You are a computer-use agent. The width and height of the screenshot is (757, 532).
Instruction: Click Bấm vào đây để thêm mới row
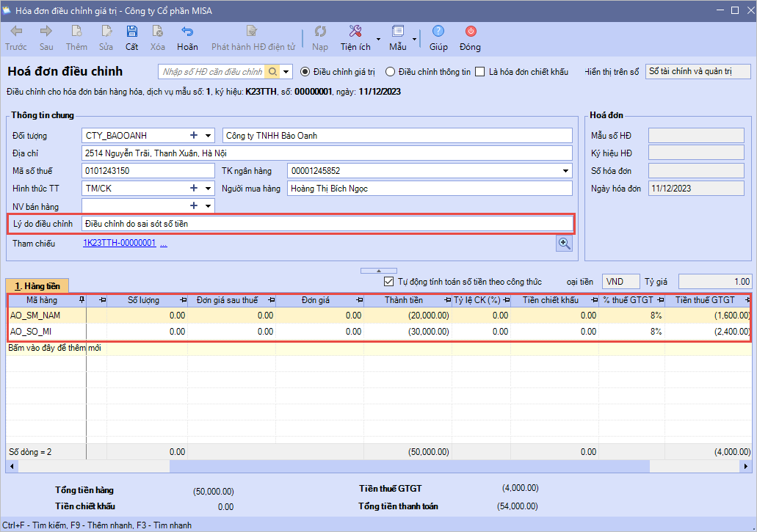[55, 348]
